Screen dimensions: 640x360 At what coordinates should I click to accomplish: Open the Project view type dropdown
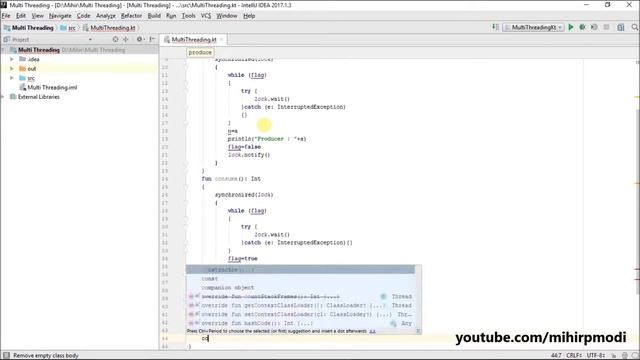90,40
